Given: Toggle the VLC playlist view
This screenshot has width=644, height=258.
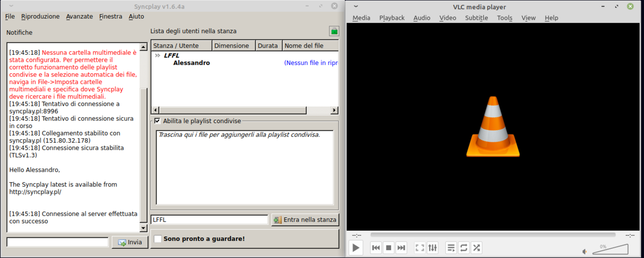Looking at the screenshot, I should click(451, 248).
